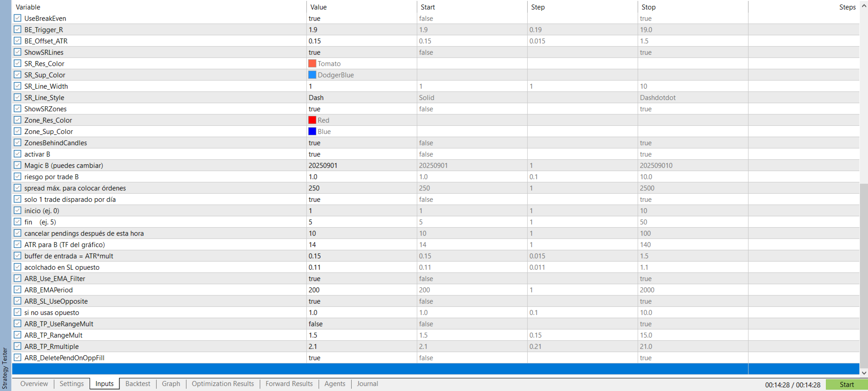868x391 pixels.
Task: Toggle the ARB_TP_Rmultiple checkbox
Action: click(17, 346)
